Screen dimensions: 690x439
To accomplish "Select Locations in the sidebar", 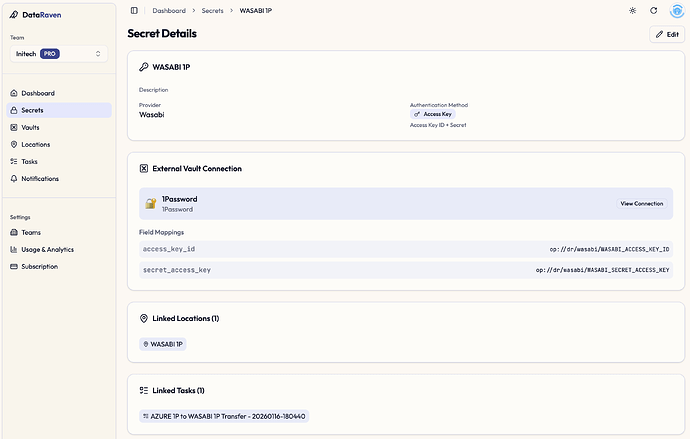I will pos(35,144).
